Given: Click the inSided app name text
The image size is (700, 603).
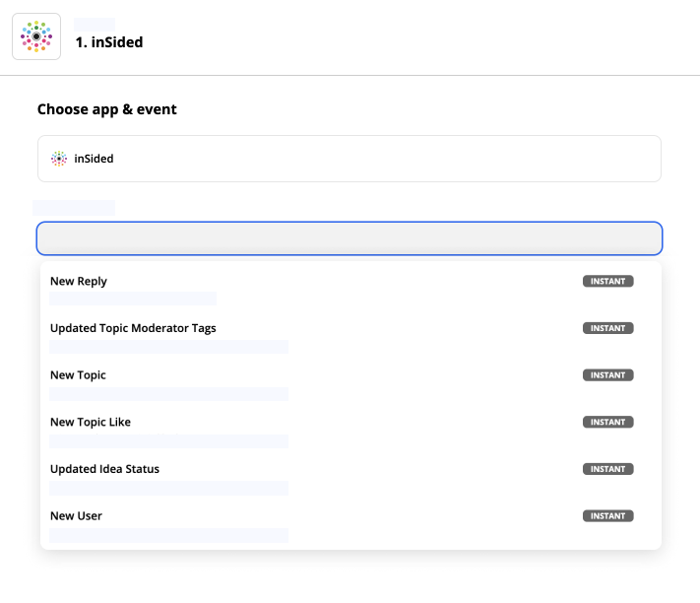Looking at the screenshot, I should (94, 159).
